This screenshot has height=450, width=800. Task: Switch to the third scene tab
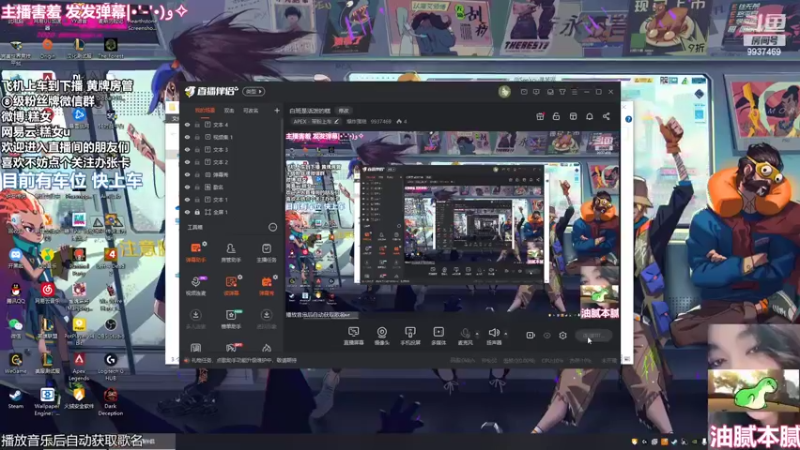251,110
